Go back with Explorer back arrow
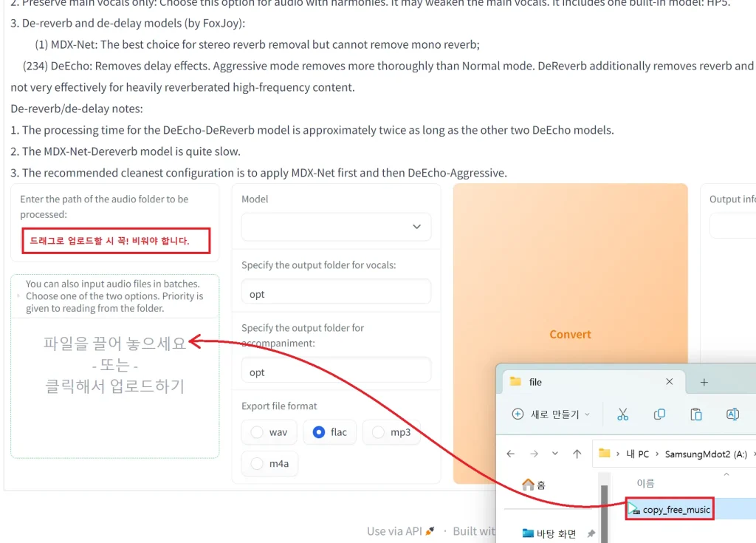 point(510,453)
